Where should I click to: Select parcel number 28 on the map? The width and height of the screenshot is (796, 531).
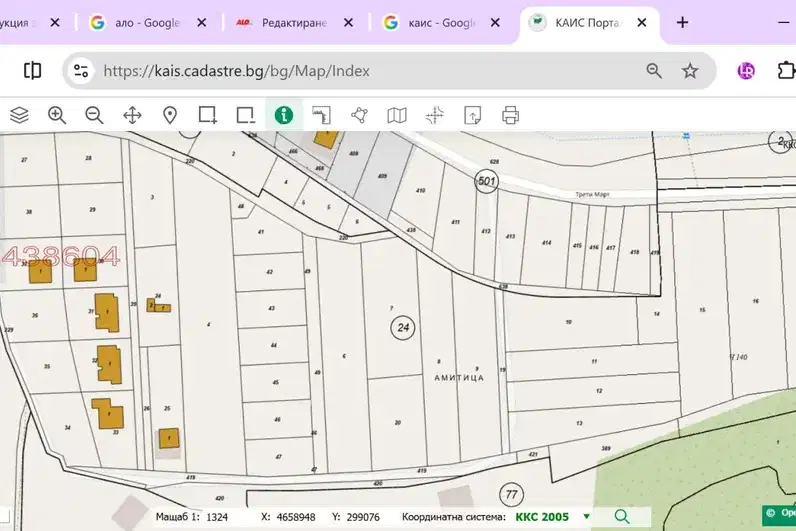click(88, 158)
